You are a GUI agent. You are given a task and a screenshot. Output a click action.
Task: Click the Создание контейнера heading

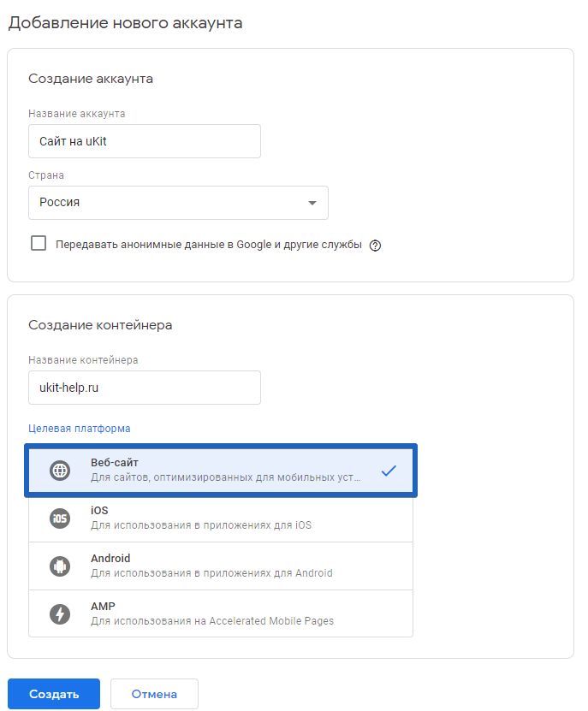[100, 325]
